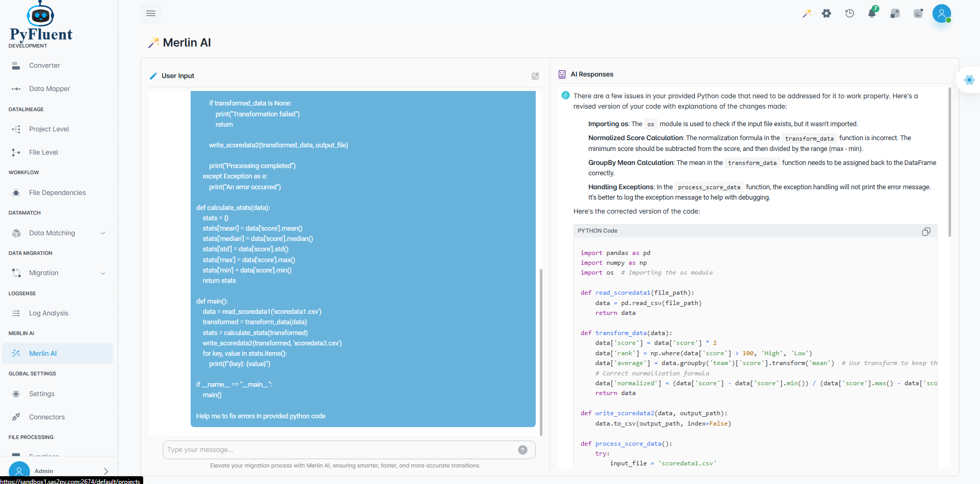This screenshot has height=484, width=980.
Task: Click the 'AI Responses' panel heading
Action: 592,74
